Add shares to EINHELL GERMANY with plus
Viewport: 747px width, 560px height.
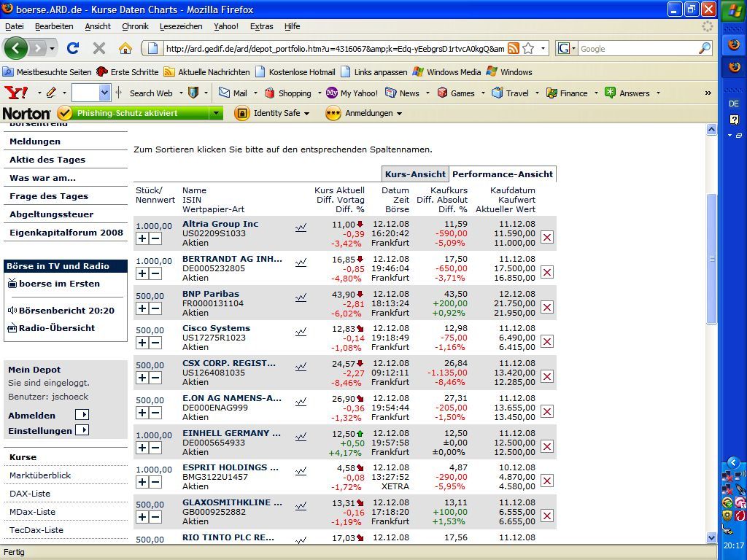tap(142, 448)
